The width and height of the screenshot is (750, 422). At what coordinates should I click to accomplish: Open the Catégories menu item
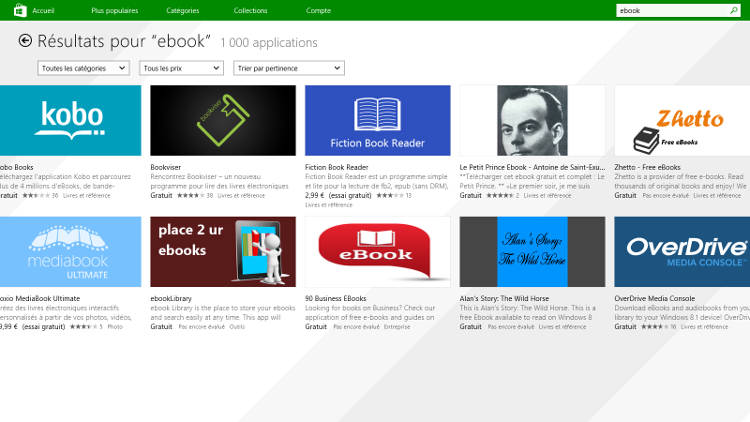183,11
